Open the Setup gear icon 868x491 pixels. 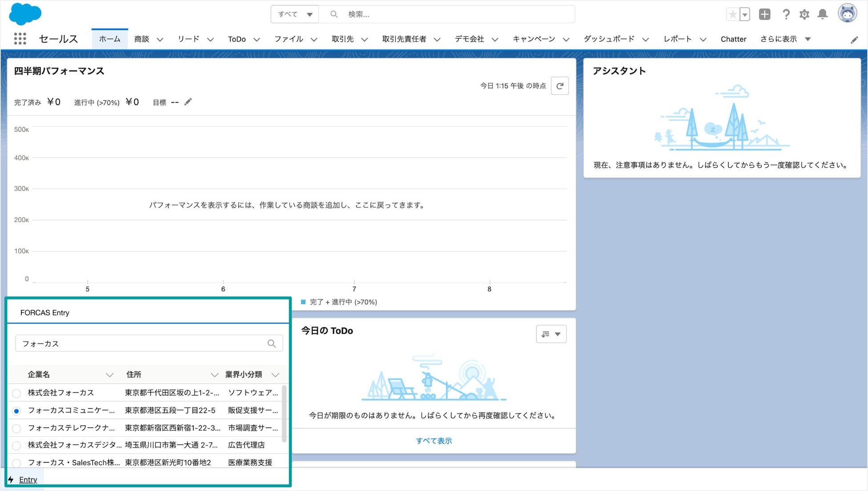804,14
